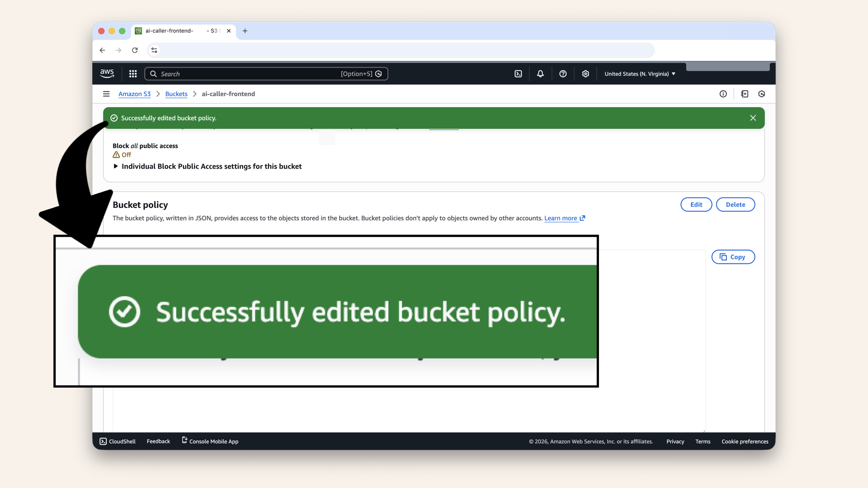Open the help question mark icon
868x488 pixels.
tap(563, 74)
